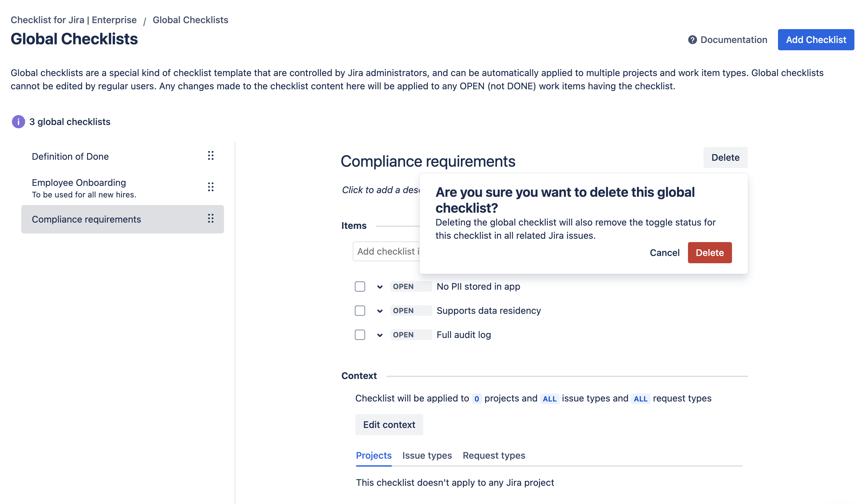
Task: Open status dropdown for No PII stored
Action: click(380, 287)
